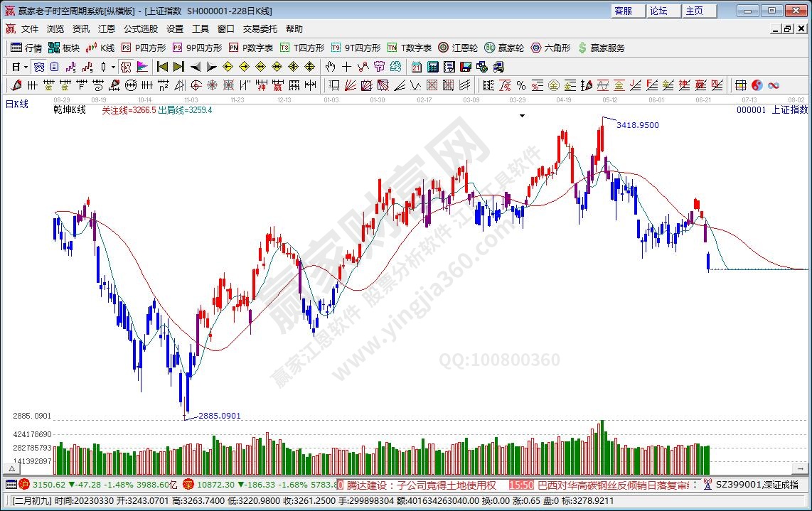Click the scrolling news headline 腾达建设
Screen dimensions: 812x511
click(x=421, y=485)
